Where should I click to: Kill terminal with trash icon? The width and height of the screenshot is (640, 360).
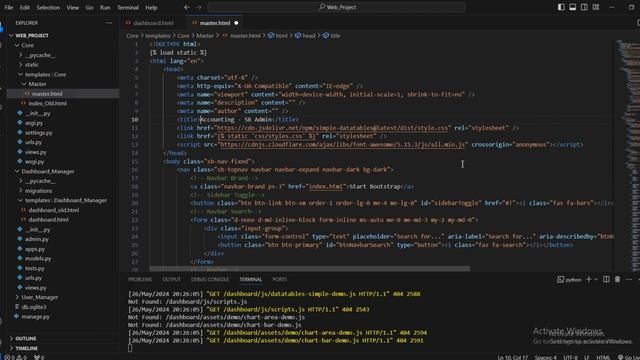point(618,280)
